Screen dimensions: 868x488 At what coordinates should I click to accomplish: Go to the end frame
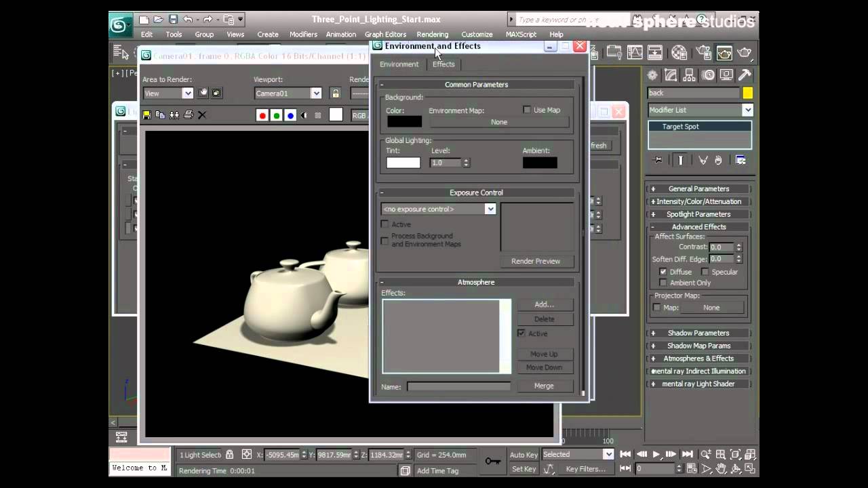point(687,454)
